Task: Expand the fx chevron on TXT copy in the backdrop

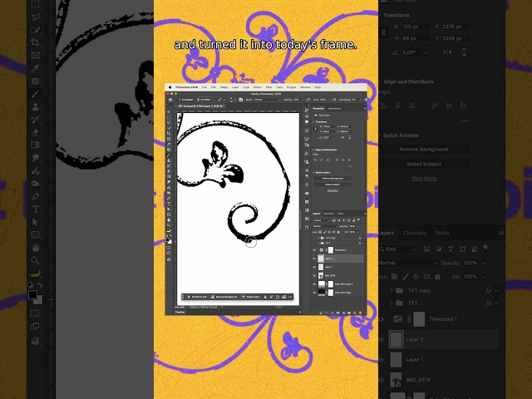Action: [x=496, y=290]
